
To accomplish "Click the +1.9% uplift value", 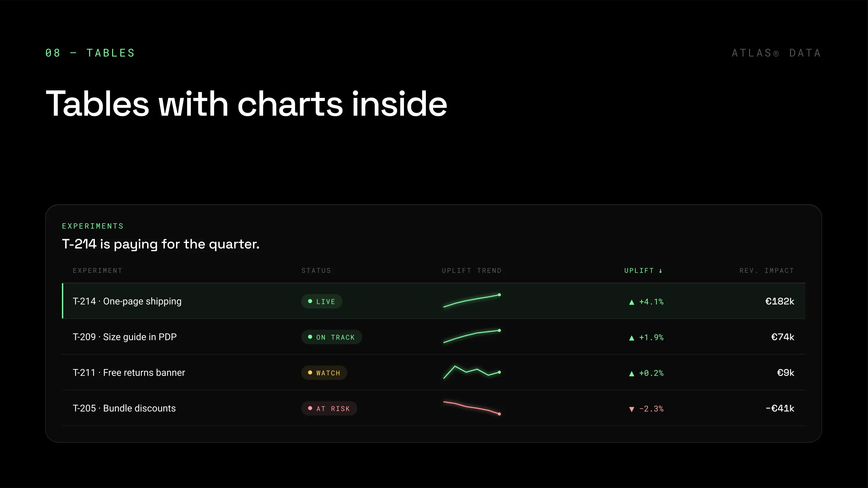I will tap(651, 337).
